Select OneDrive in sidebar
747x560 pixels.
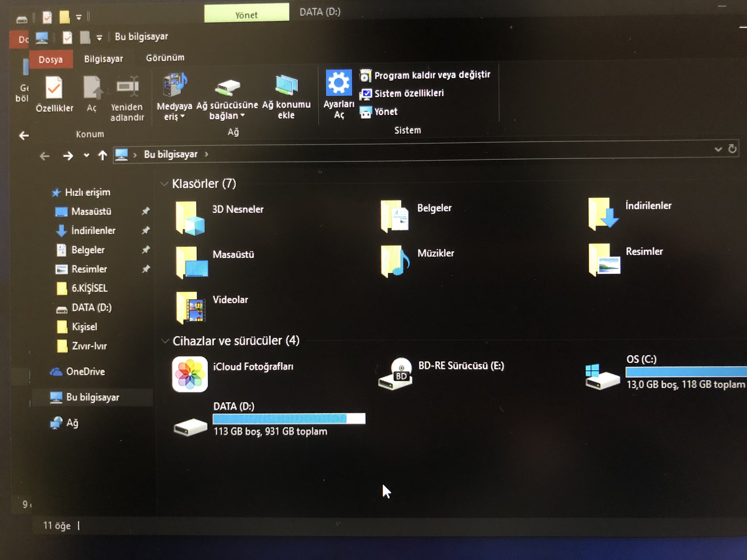[77, 372]
